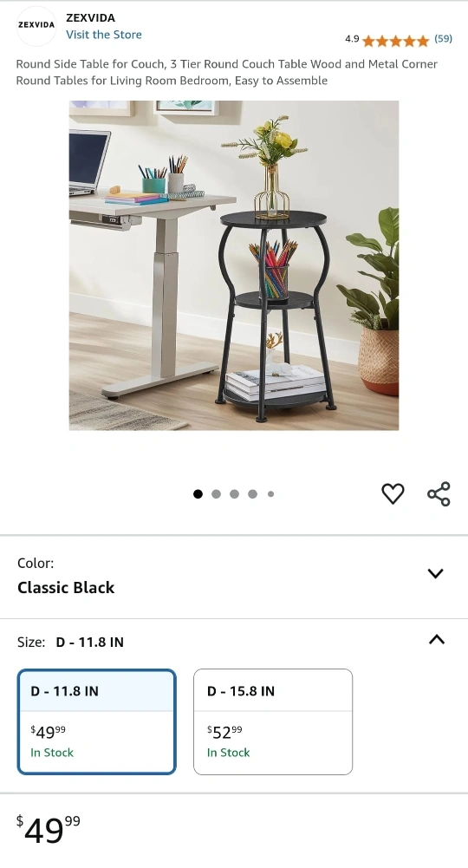
Task: Jump to fifth small carousel dot
Action: (270, 493)
